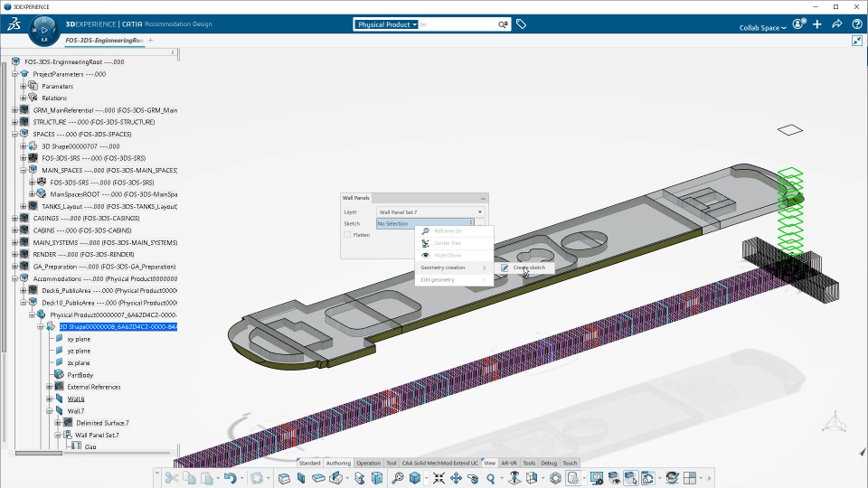Minimize the Wall Panels dialog

[x=483, y=198]
